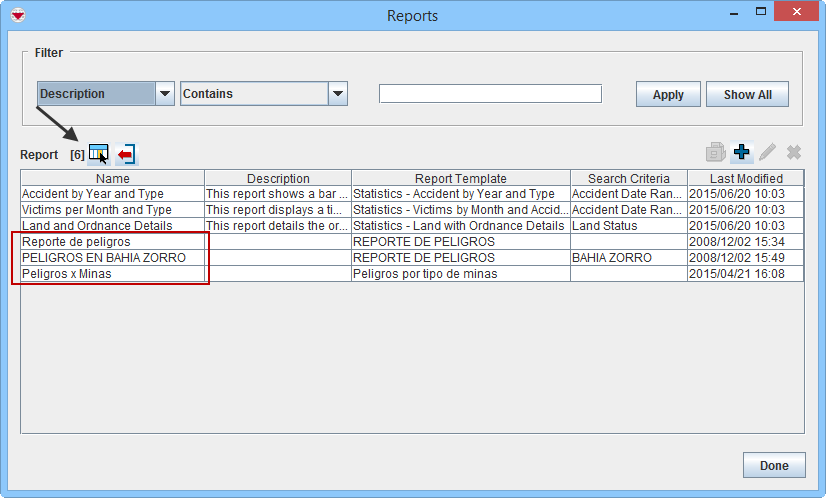Click the Report Template column header
826x498 pixels.
pos(460,178)
